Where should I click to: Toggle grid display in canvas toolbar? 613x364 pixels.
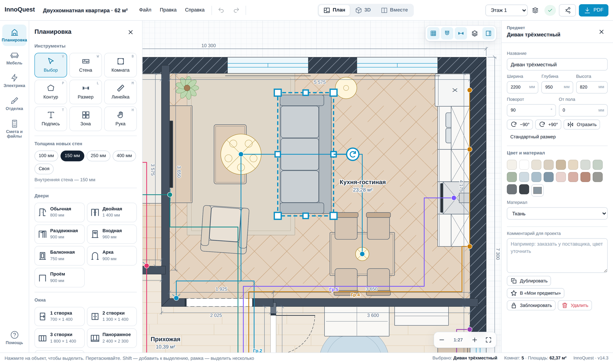(433, 33)
